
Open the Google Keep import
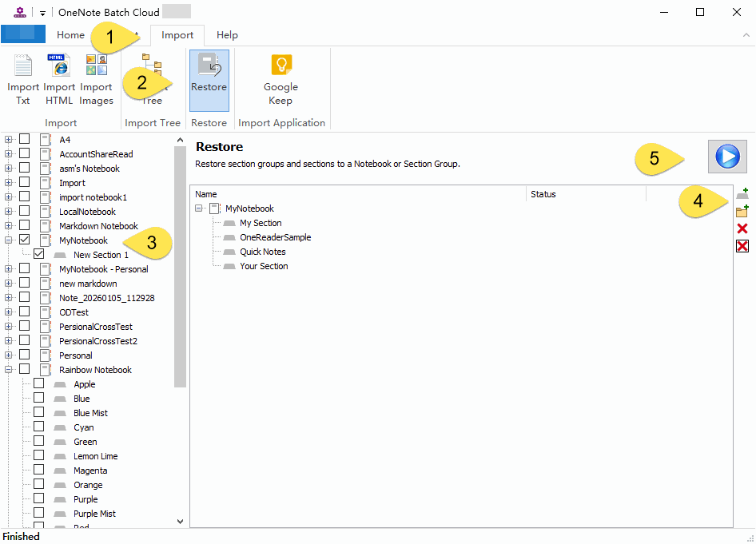click(281, 80)
